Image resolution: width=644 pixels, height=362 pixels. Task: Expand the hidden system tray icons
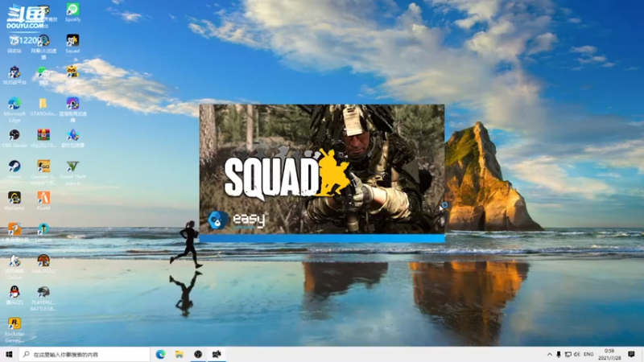tap(550, 354)
